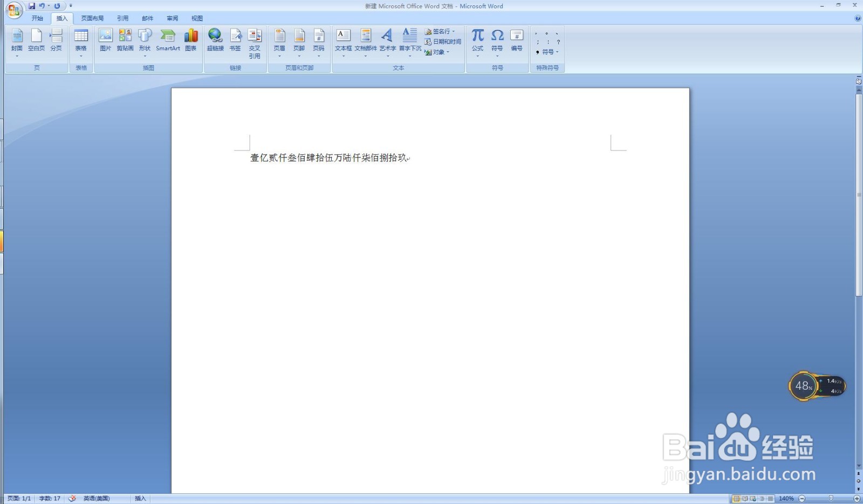Open the 表格 table insert menu

pyautogui.click(x=81, y=42)
